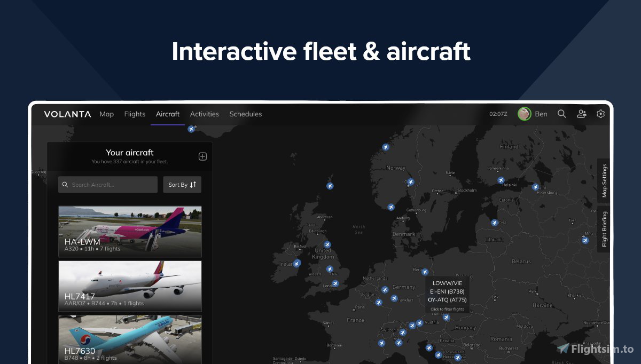
Task: Open the search tool in the top bar
Action: click(562, 114)
